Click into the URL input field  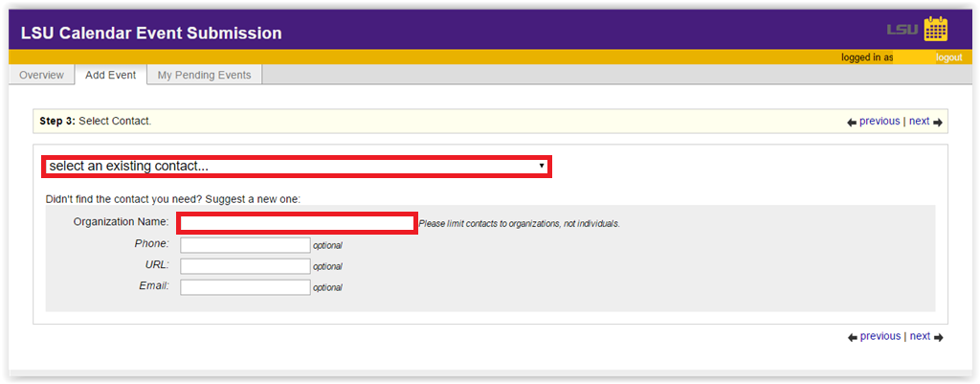pos(245,266)
